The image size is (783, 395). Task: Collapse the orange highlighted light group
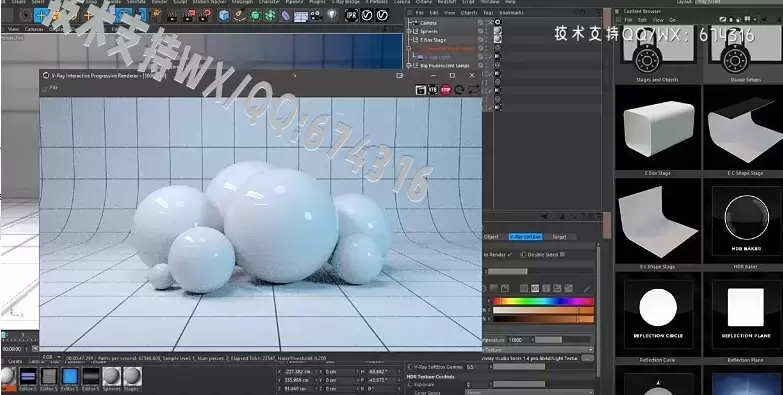(409, 48)
